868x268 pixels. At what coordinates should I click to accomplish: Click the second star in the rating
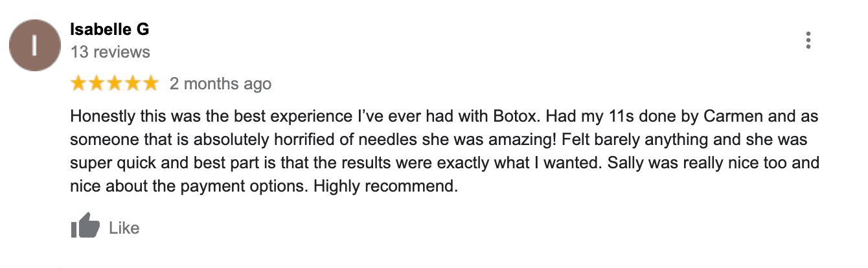97,84
